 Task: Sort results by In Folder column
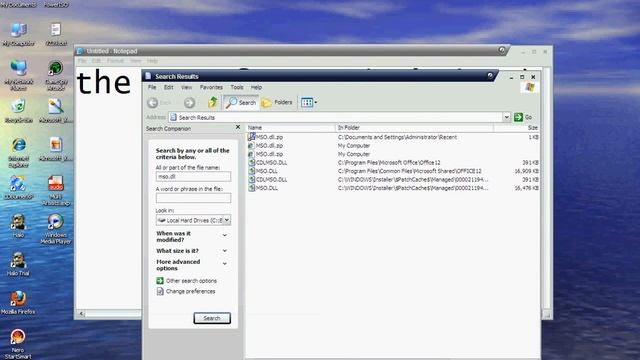tap(414, 128)
